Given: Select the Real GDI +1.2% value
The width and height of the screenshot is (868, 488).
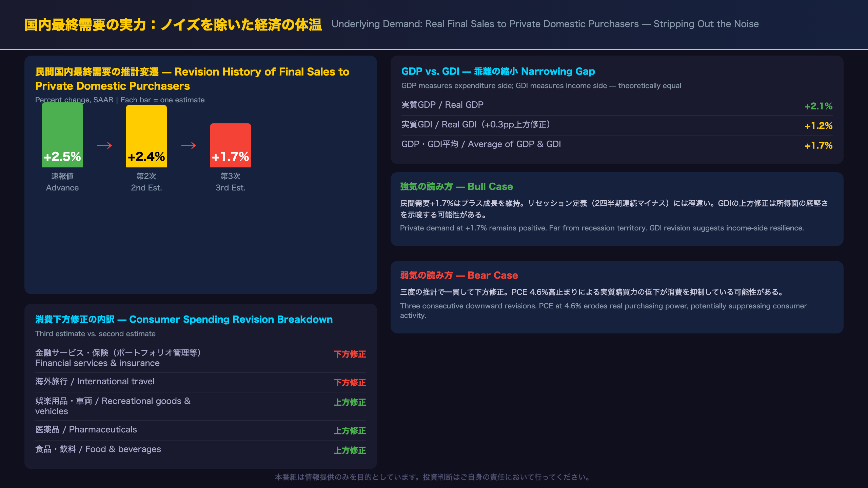Looking at the screenshot, I should [818, 126].
